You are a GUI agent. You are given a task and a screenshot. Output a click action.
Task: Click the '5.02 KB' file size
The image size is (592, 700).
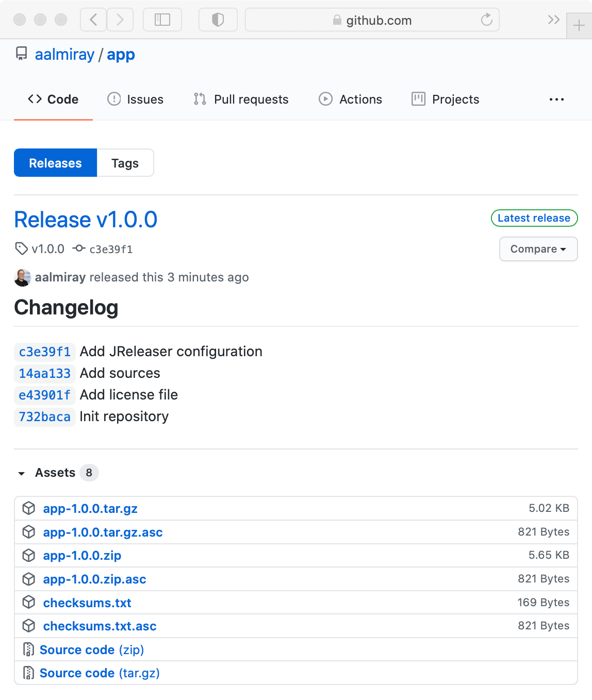(x=549, y=508)
